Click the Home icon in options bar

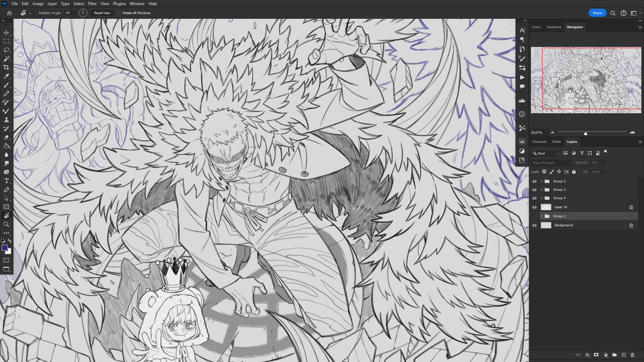click(x=9, y=12)
